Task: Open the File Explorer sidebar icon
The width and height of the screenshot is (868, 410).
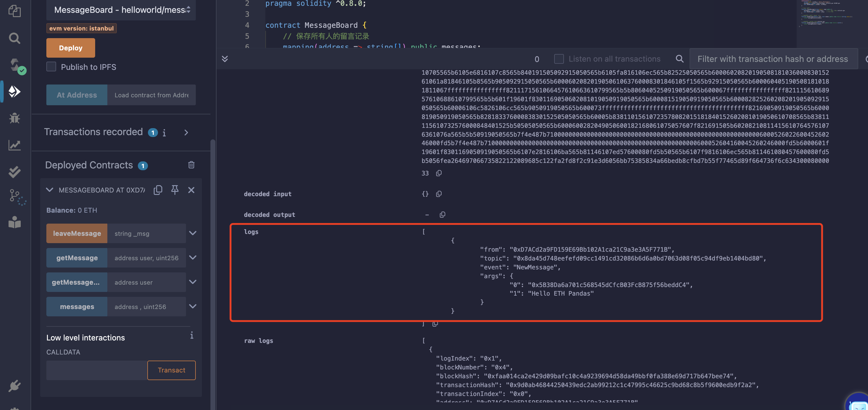Action: [x=15, y=11]
